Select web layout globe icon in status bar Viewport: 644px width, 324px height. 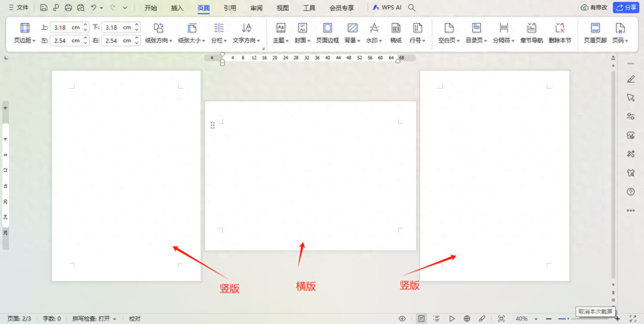(x=467, y=318)
